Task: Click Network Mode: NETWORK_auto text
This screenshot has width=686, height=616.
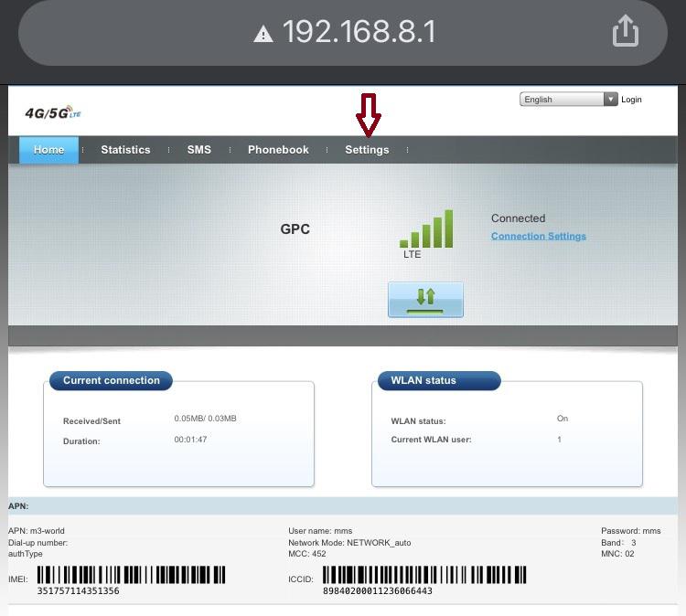Action: click(349, 543)
